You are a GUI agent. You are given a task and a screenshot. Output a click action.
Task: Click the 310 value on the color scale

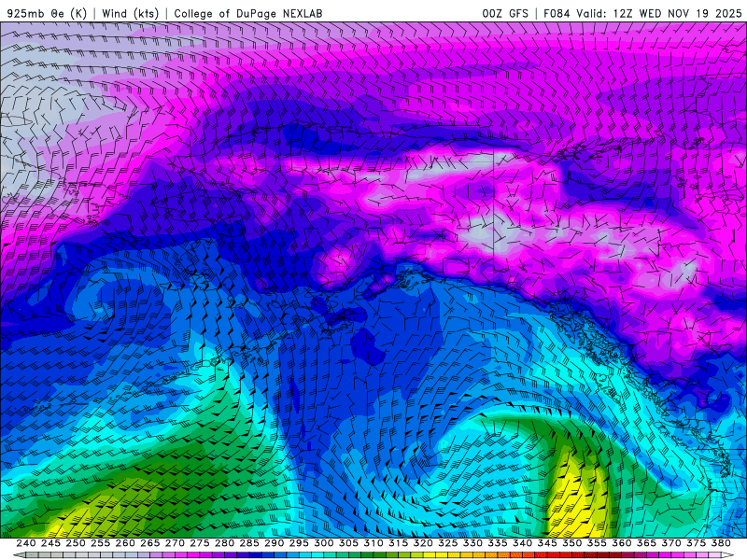click(373, 543)
